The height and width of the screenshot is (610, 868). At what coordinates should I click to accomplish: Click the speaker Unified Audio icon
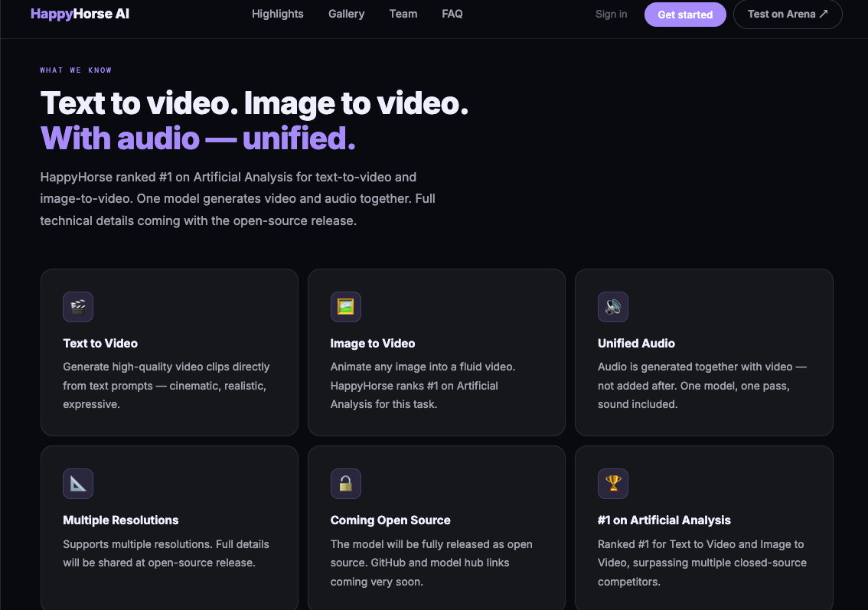coord(613,307)
